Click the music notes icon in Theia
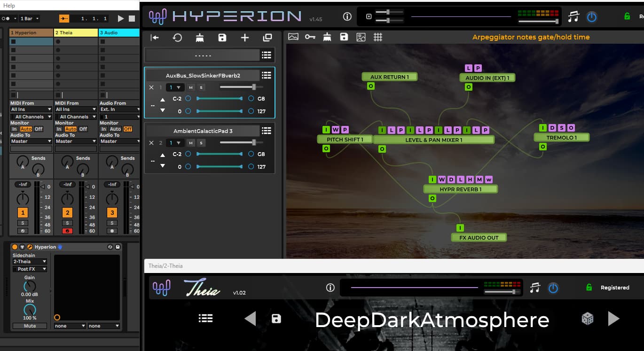 (x=535, y=288)
